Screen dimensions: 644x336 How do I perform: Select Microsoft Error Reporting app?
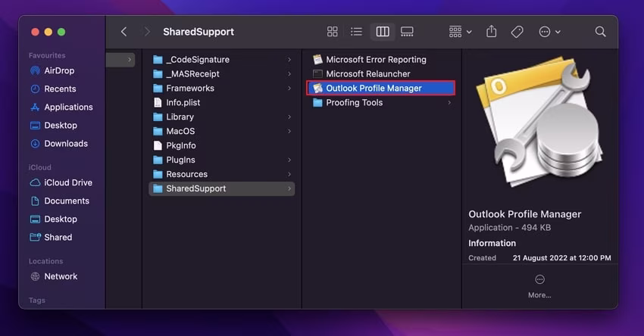[376, 60]
